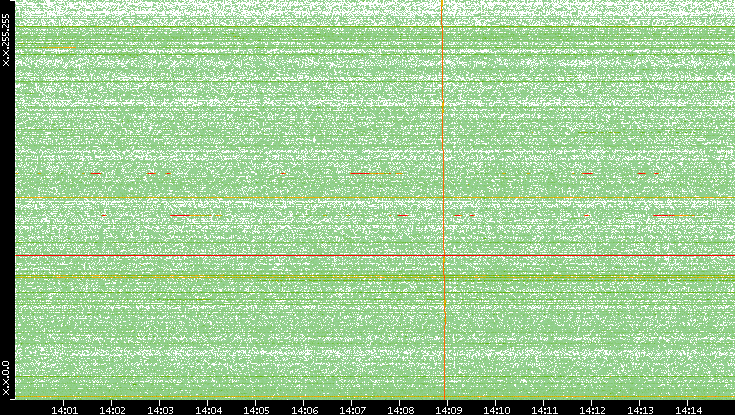Click the long solid red horizontal line
735x415 pixels.
coord(375,256)
